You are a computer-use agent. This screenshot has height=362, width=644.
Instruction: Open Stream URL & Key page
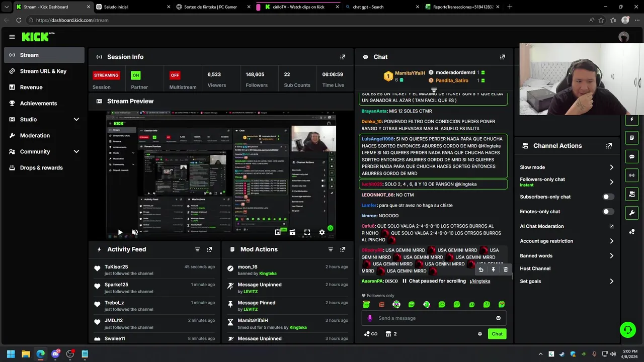tap(44, 71)
